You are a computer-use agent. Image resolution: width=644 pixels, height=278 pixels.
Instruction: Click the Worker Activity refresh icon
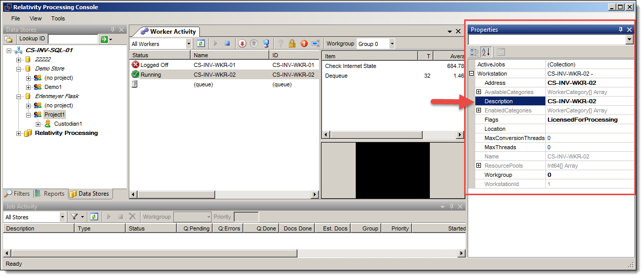201,44
